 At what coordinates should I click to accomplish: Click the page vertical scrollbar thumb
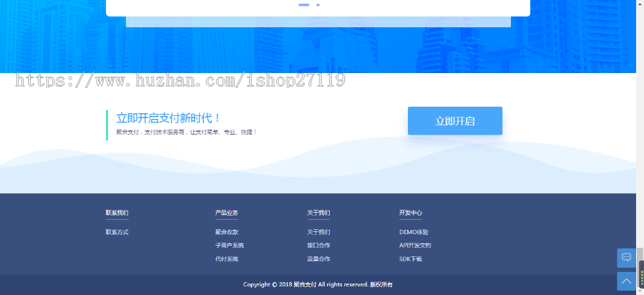point(640,267)
